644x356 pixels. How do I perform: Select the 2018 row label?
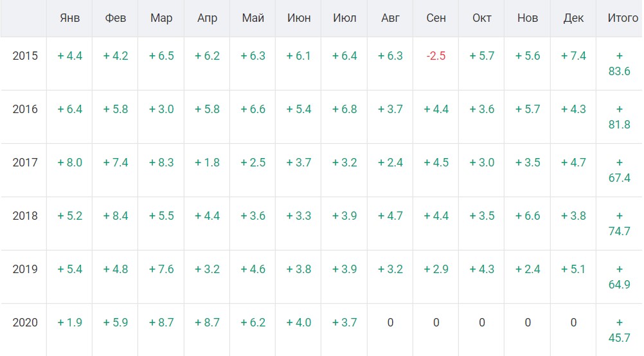pos(25,216)
